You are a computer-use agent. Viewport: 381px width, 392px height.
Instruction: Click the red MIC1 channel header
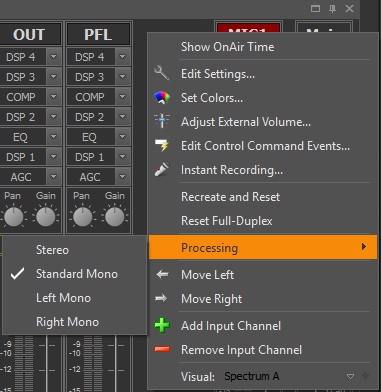point(248,28)
